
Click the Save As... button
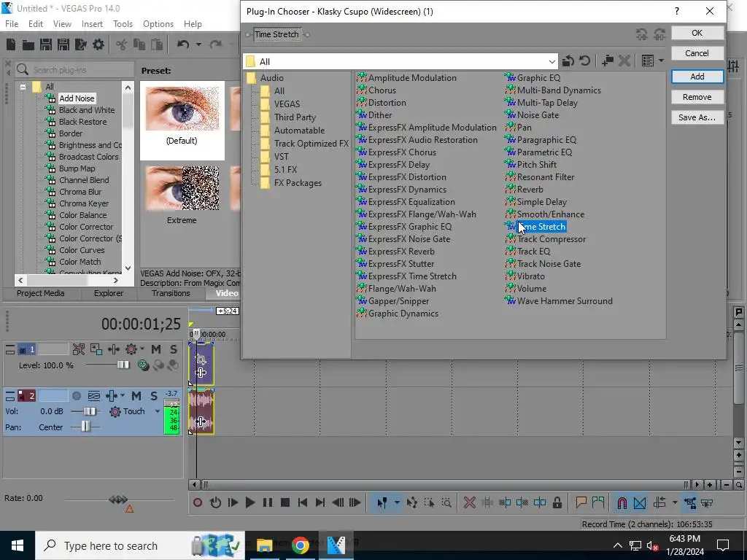[x=697, y=117]
